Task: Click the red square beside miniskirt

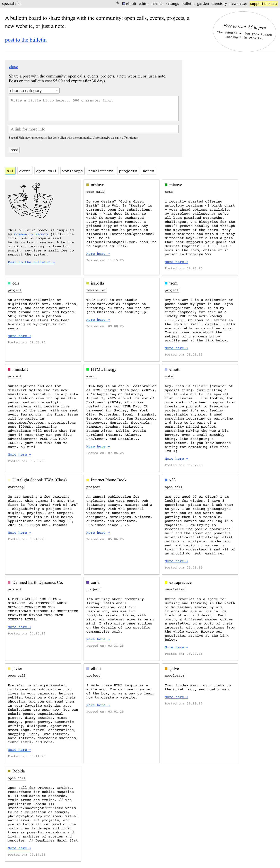Action: click(9, 369)
